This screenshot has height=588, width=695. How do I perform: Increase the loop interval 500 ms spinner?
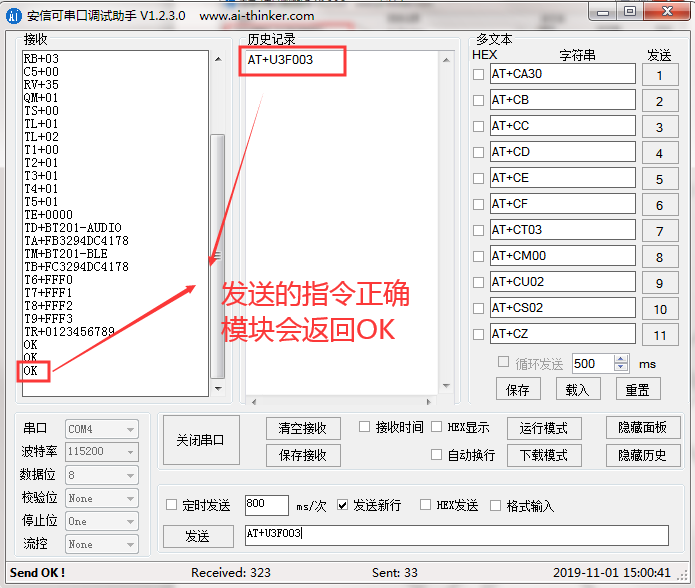coord(621,359)
